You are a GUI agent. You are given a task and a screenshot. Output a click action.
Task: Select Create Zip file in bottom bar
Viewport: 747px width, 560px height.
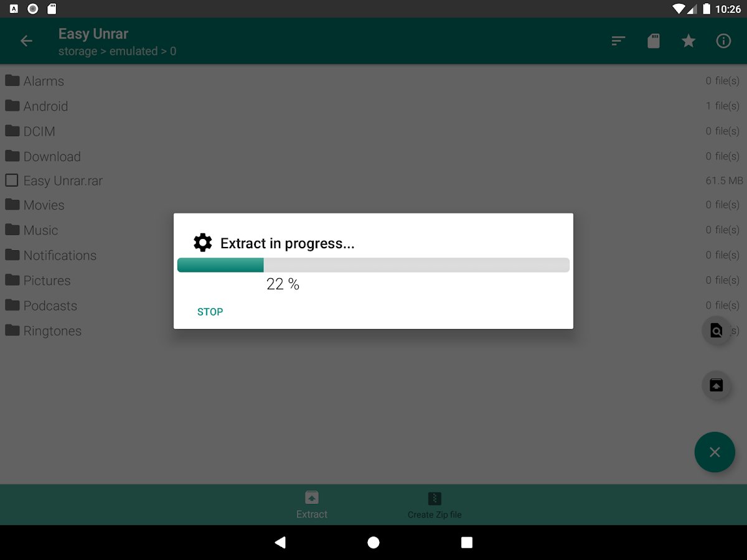point(435,505)
